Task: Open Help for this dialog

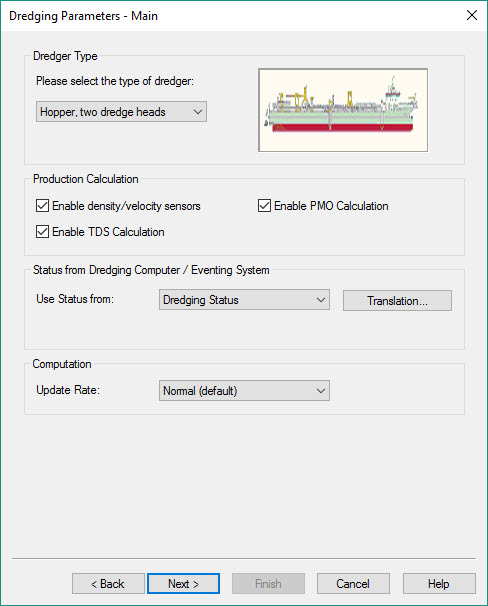Action: point(439,584)
